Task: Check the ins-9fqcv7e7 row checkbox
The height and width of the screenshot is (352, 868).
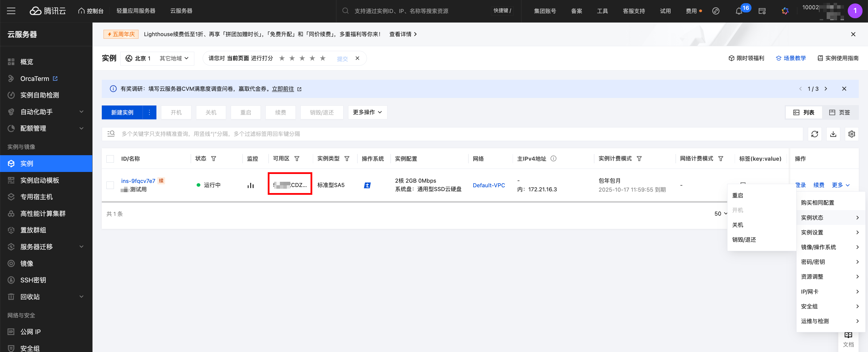Action: [110, 185]
